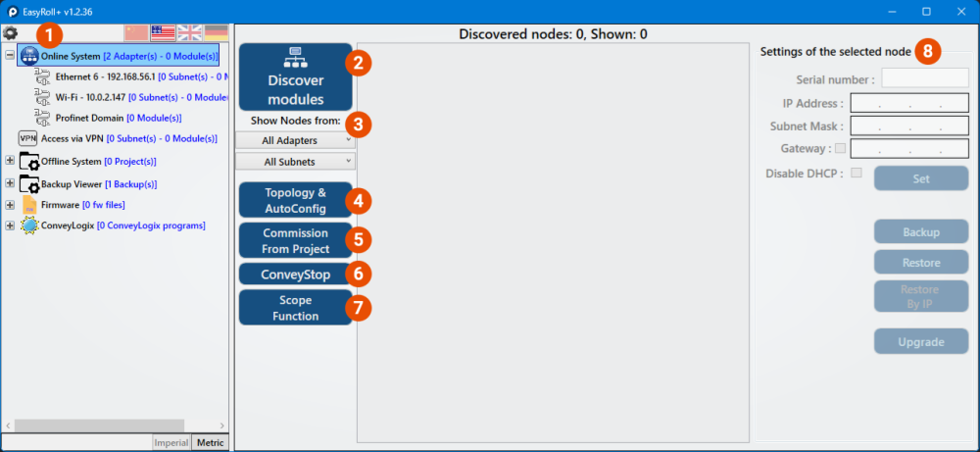The image size is (980, 452).
Task: Click Commission From Project button
Action: coord(296,240)
